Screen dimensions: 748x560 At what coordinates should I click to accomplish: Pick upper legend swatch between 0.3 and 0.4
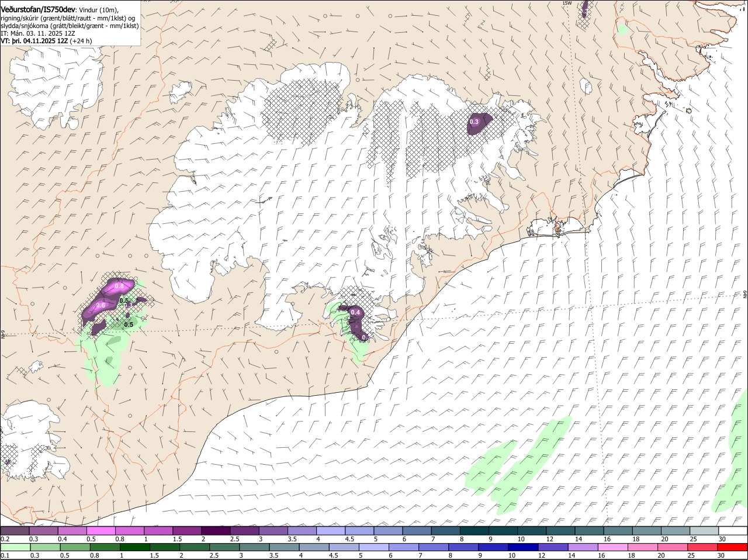tap(43, 531)
